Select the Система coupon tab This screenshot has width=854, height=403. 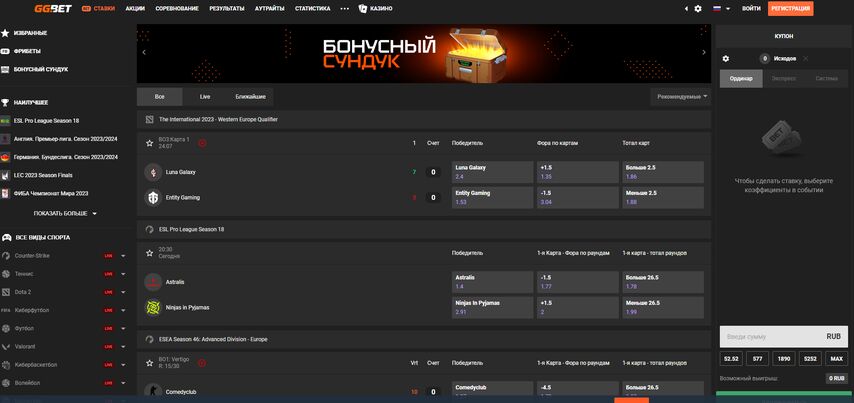tap(827, 78)
